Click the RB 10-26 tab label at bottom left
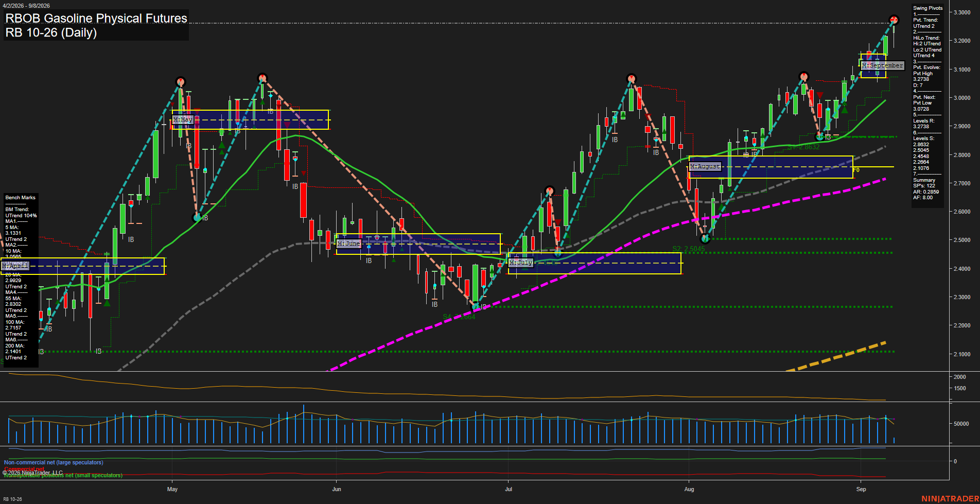The width and height of the screenshot is (980, 504). coord(12,499)
